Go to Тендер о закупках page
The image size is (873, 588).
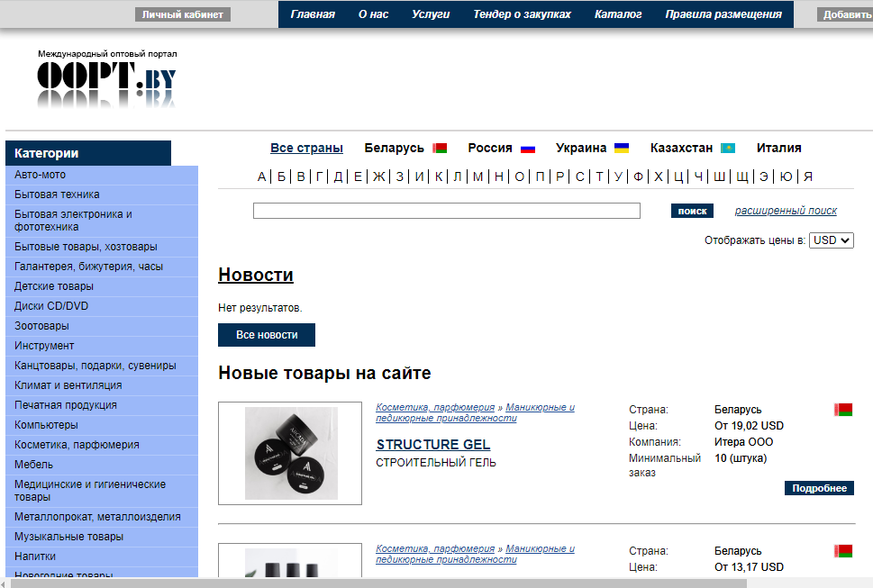click(522, 14)
